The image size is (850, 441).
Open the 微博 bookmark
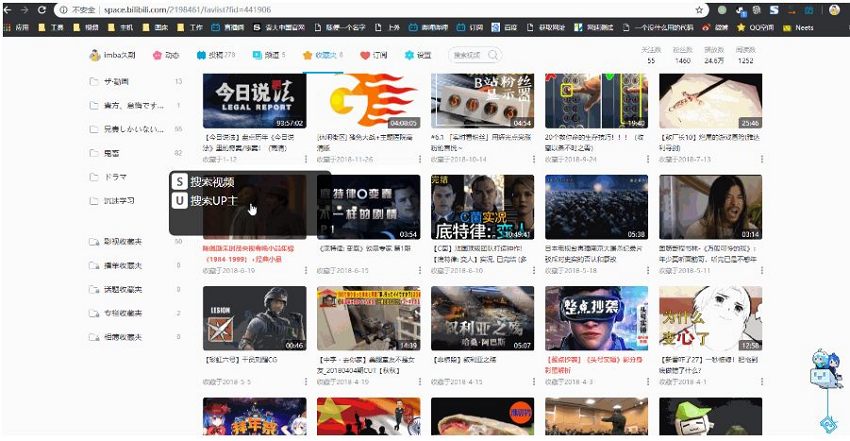pyautogui.click(x=715, y=27)
